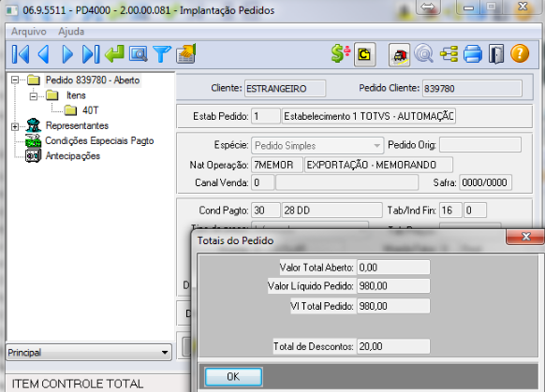Image resolution: width=545 pixels, height=392 pixels.
Task: Click the Pedido 839780 folder icon
Action: point(34,80)
